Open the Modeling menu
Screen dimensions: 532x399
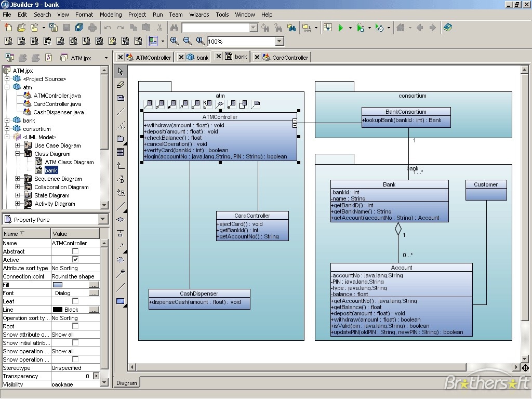pyautogui.click(x=111, y=15)
